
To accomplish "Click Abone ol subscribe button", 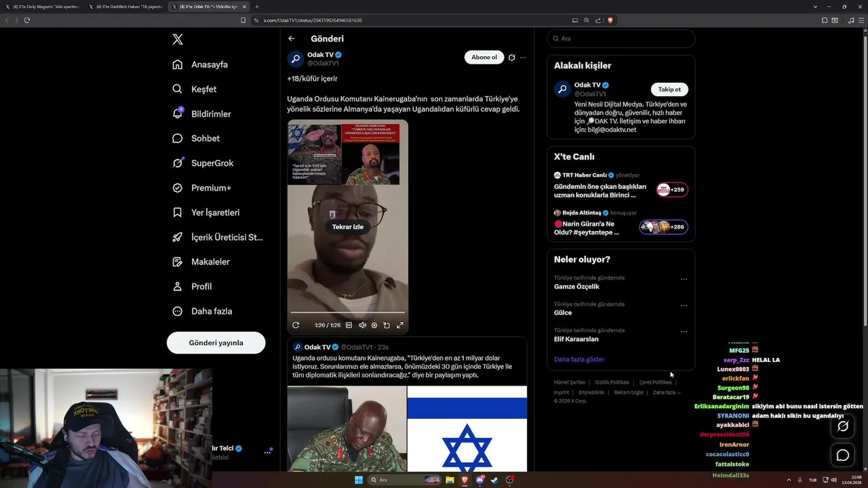I will [x=484, y=58].
